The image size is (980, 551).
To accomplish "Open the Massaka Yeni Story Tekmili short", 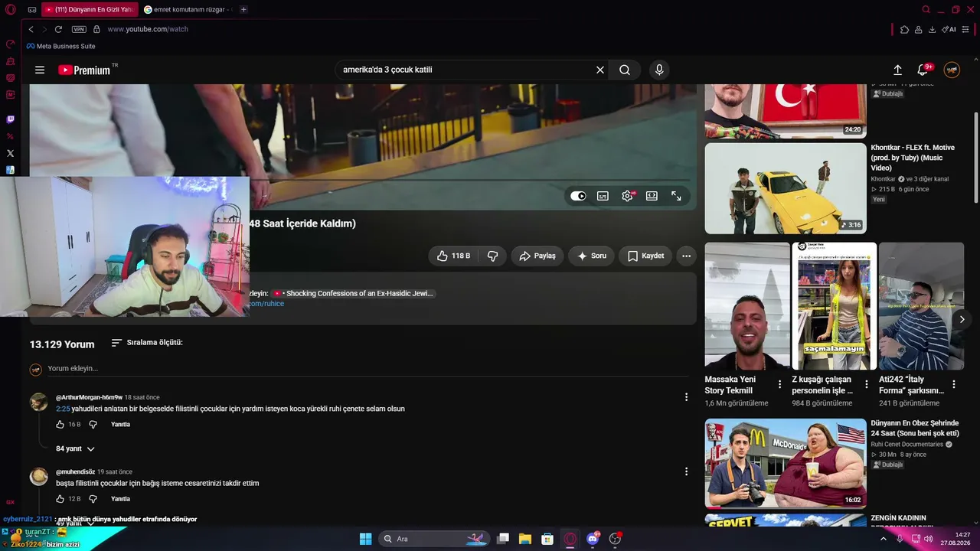I will [x=747, y=306].
